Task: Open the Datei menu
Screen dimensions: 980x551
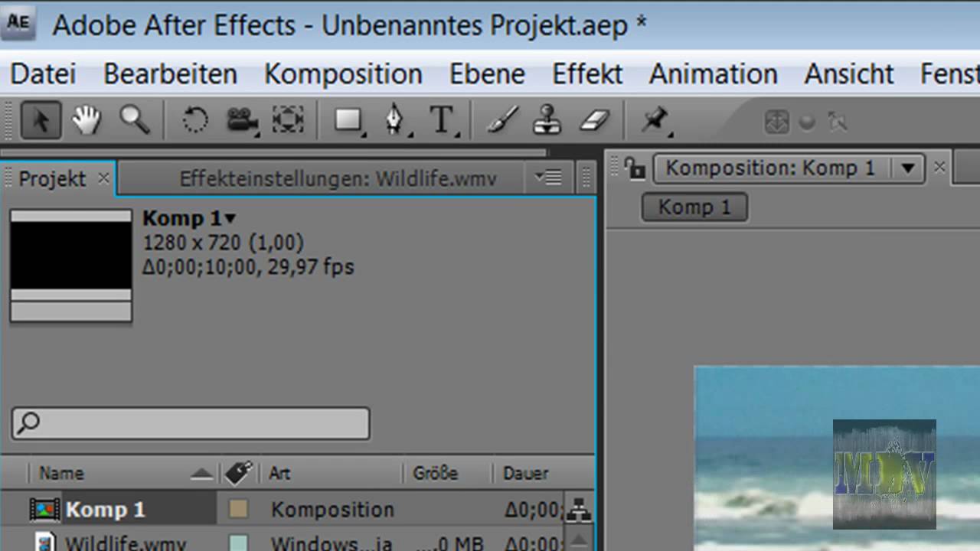Action: 44,74
